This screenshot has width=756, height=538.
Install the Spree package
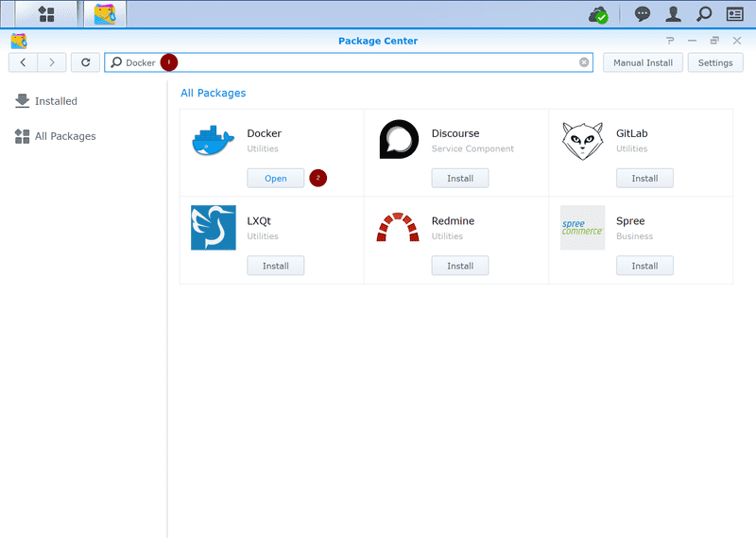click(644, 266)
